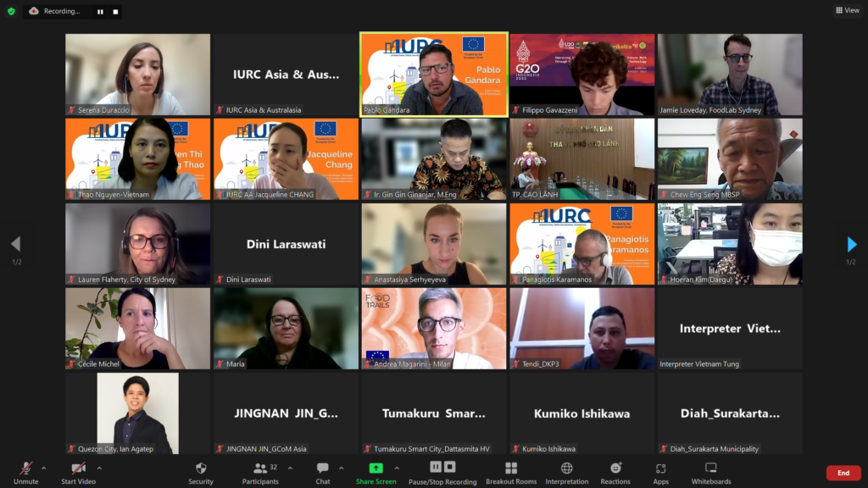868x488 pixels.
Task: Pause the recording at top left
Action: pyautogui.click(x=100, y=12)
